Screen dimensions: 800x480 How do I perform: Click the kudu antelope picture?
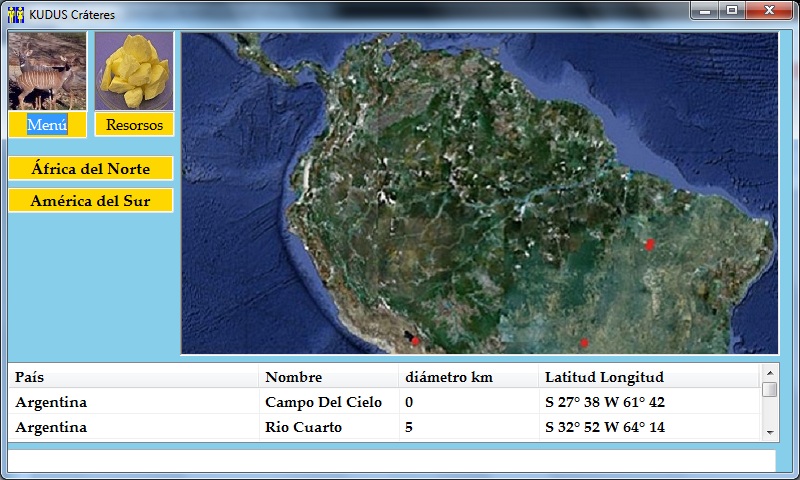47,71
